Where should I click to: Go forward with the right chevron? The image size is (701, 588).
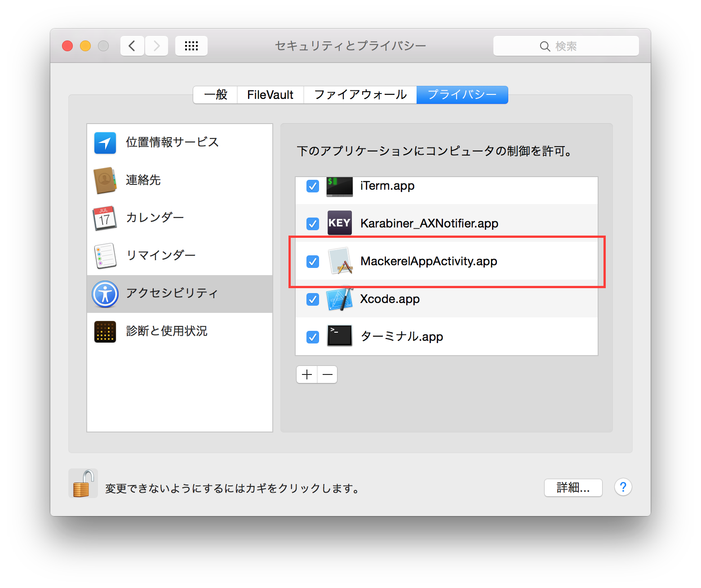tap(156, 46)
